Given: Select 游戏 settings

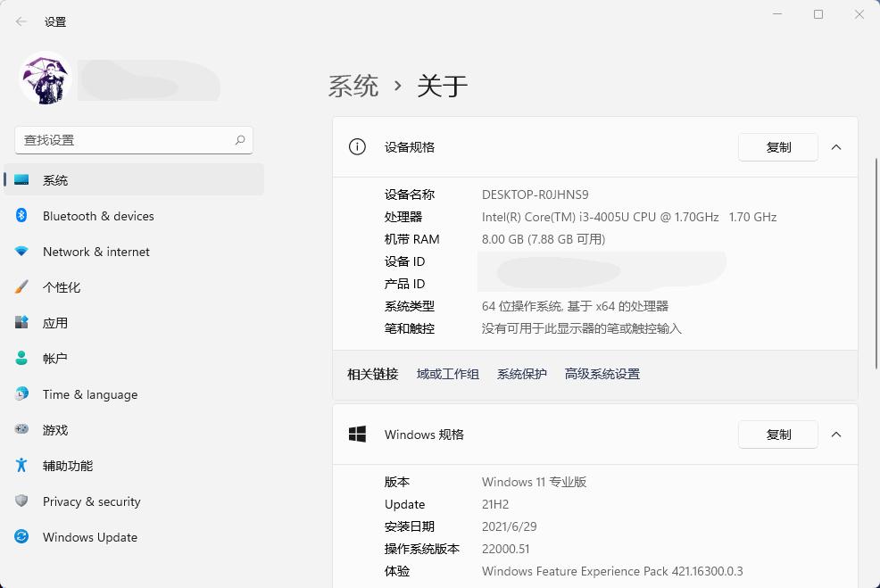Looking at the screenshot, I should (x=54, y=429).
